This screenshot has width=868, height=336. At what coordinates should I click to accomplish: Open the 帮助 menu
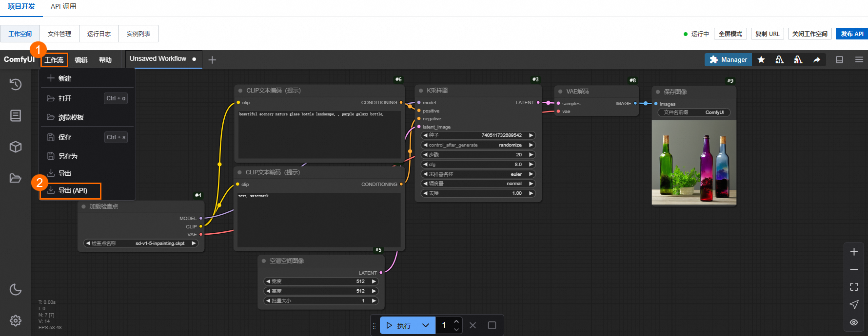[105, 60]
